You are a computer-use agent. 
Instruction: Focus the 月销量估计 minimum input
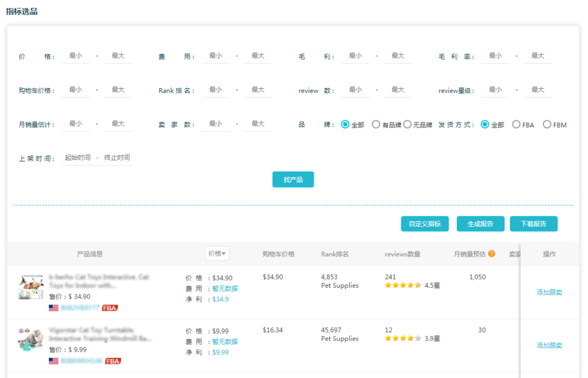click(75, 124)
